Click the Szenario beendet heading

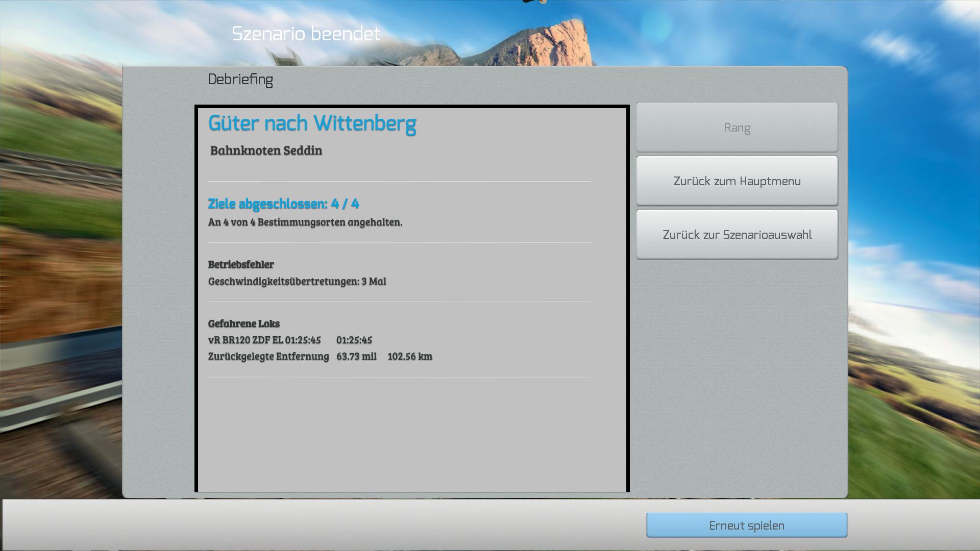coord(306,34)
